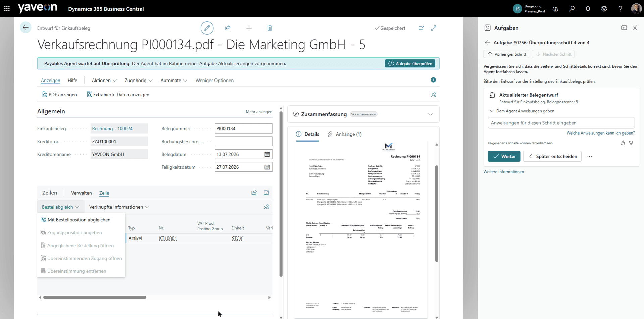Open Weitere Informationen link
The height and width of the screenshot is (319, 644).
503,172
